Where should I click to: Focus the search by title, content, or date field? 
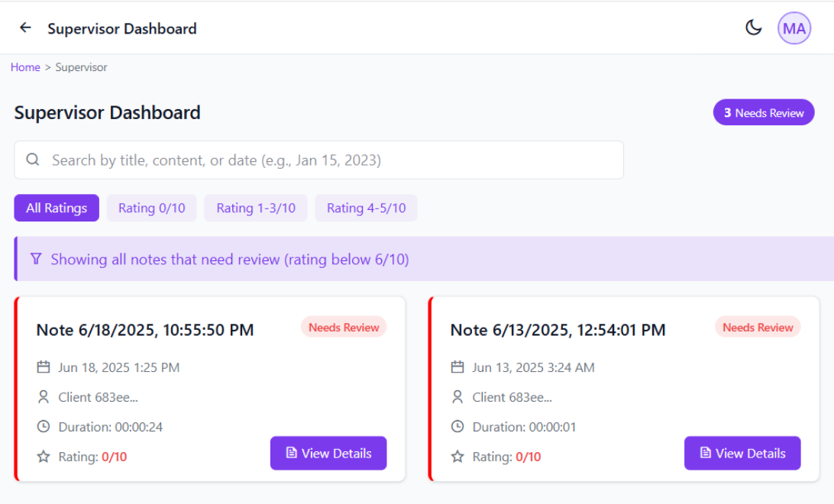[319, 160]
